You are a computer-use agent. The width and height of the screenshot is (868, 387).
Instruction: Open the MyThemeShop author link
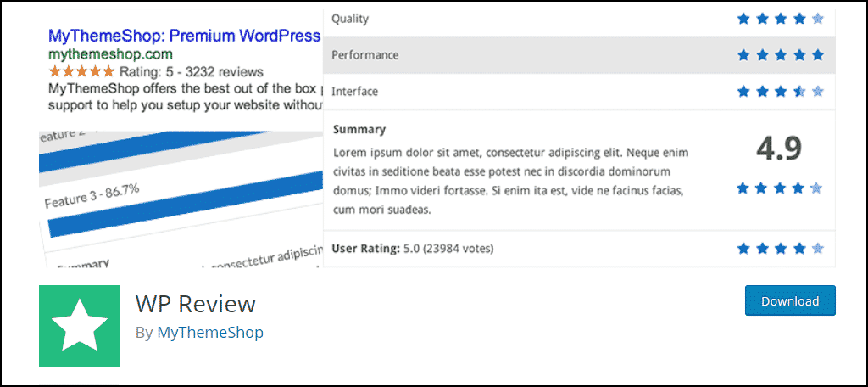pos(210,333)
